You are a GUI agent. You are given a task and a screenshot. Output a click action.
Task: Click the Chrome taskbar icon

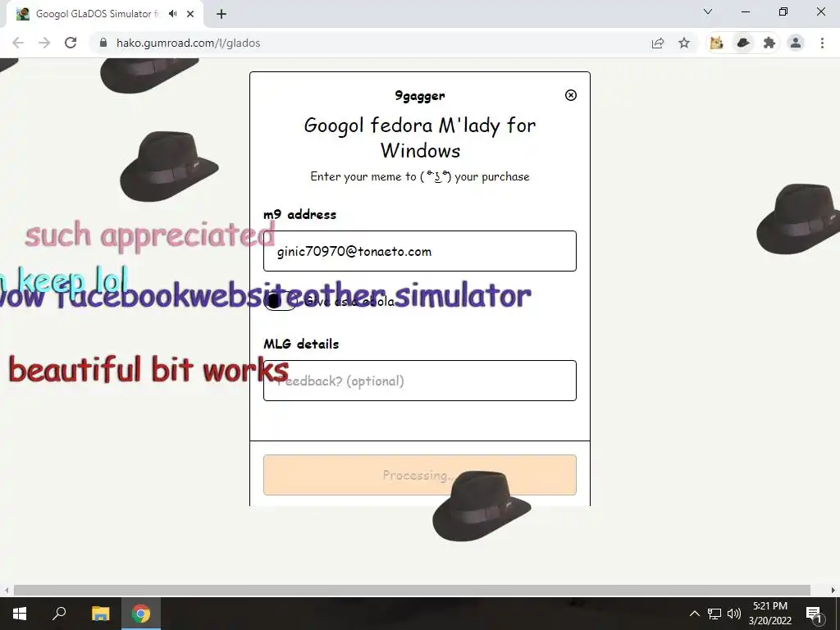point(141,614)
